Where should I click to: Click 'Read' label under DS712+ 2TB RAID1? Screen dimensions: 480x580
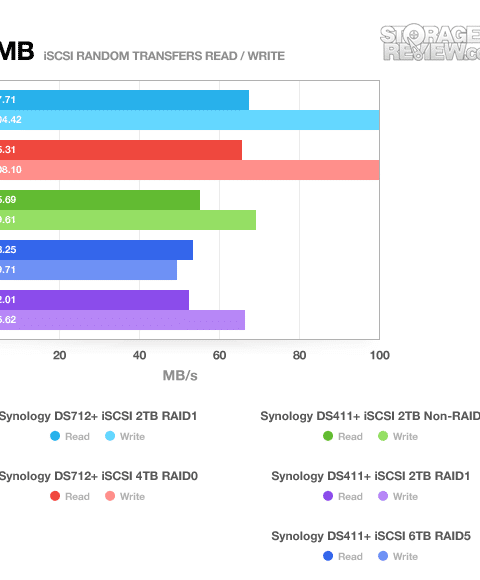[x=77, y=436]
